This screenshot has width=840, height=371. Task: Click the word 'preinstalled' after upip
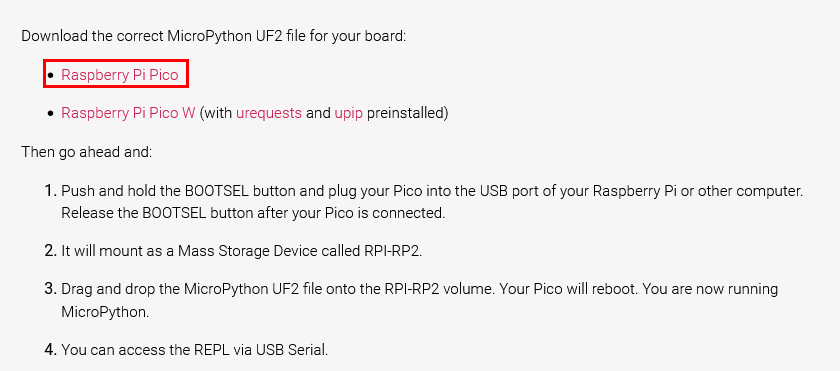tap(407, 114)
